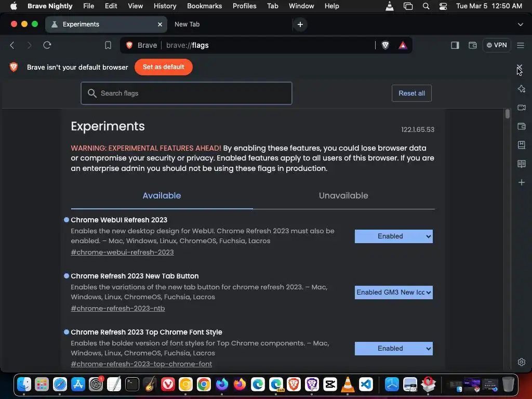Open Chrome Refresh 2023 New Tab Button dropdown
Viewport: 532px width, 399px height.
coord(394,292)
